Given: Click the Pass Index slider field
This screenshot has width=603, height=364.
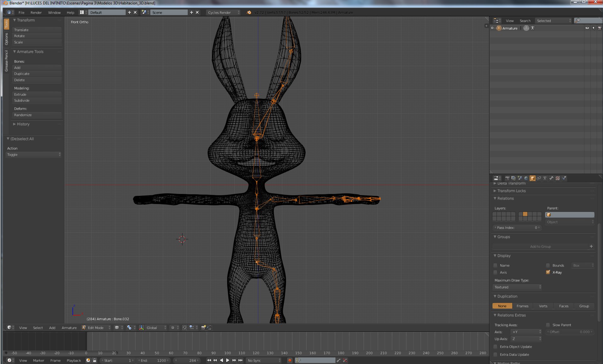Looking at the screenshot, I should tap(517, 227).
